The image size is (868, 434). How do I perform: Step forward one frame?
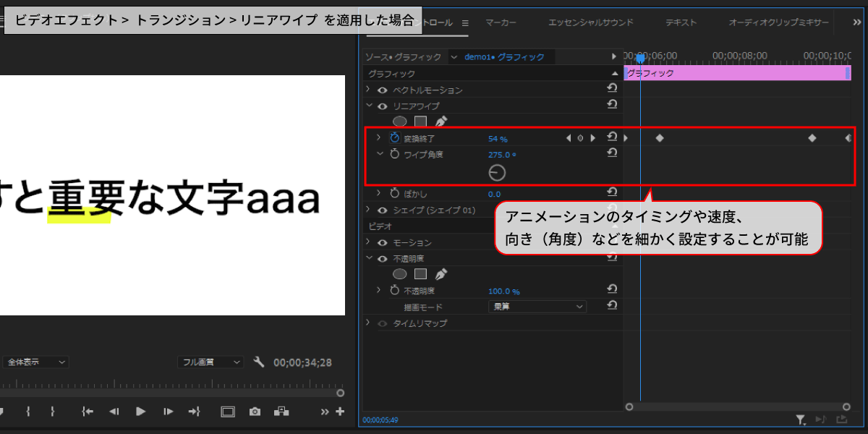[x=169, y=412]
